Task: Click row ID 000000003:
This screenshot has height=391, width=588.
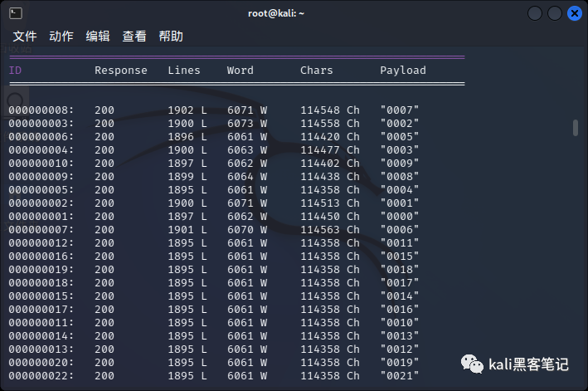Action: [x=41, y=123]
